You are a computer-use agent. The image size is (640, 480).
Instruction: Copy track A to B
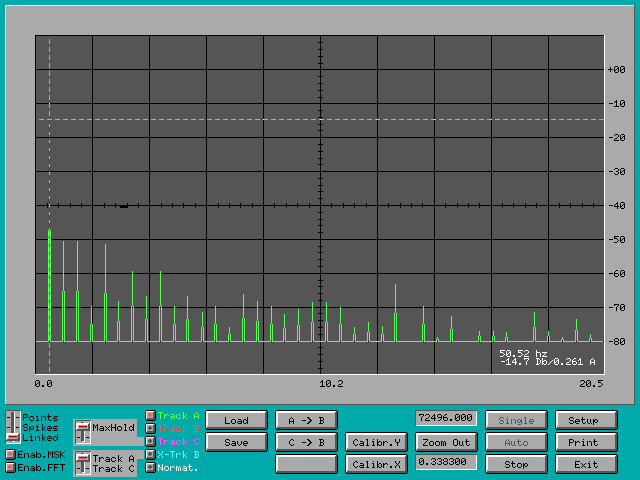pyautogui.click(x=307, y=420)
